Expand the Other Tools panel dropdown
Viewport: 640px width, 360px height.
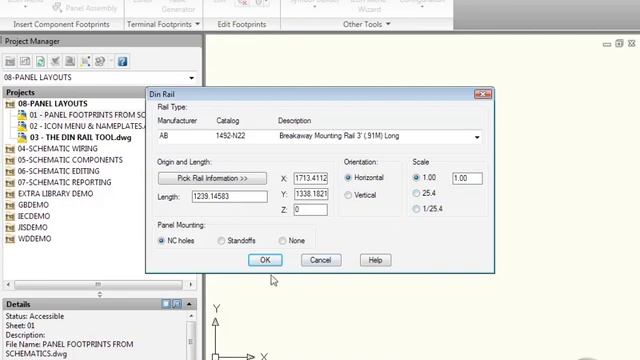click(388, 24)
